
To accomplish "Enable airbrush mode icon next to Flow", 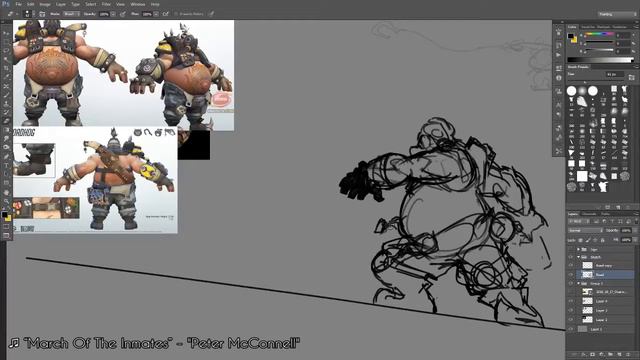I will point(166,14).
